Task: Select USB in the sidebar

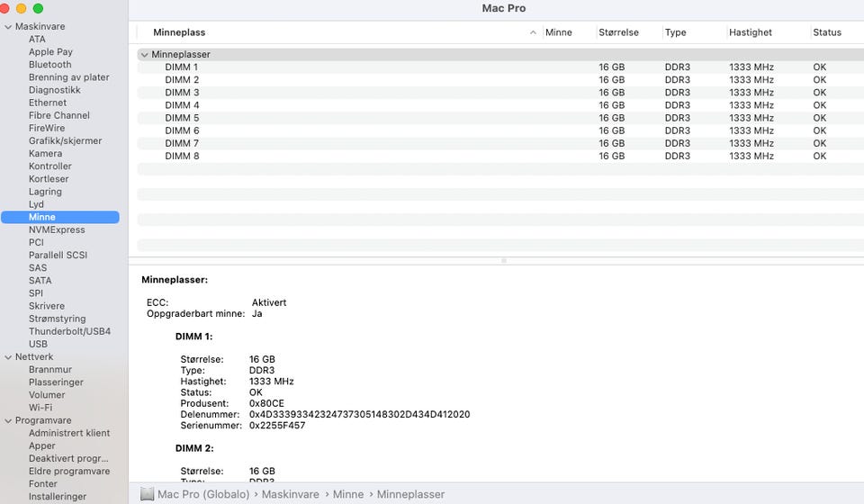Action: point(38,344)
